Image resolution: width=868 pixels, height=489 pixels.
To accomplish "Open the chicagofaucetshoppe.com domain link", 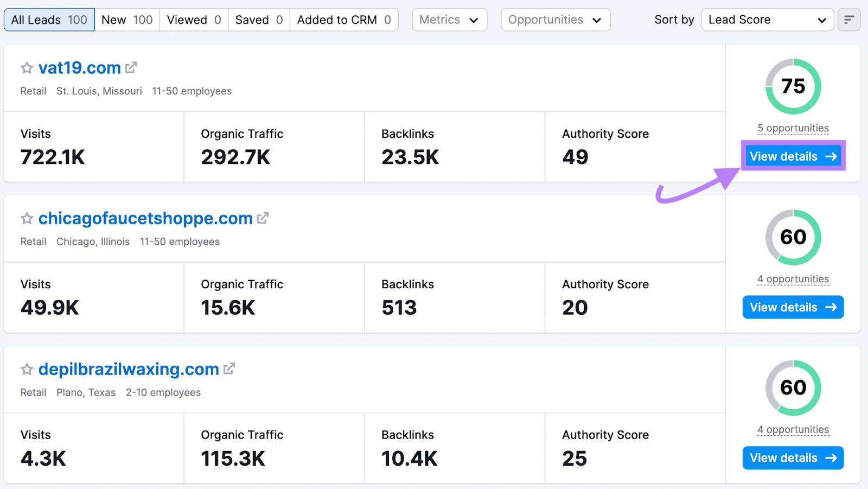I will coord(145,218).
